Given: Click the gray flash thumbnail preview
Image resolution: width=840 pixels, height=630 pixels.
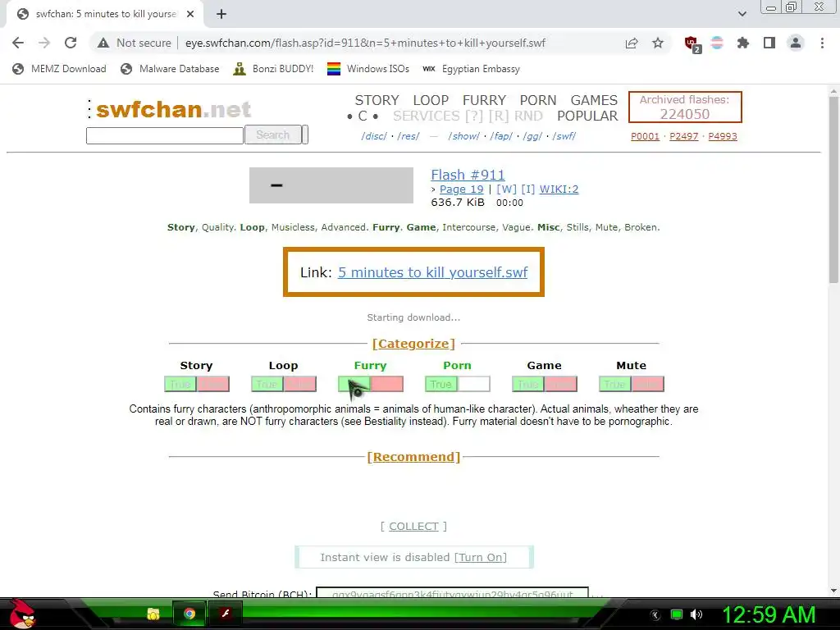Looking at the screenshot, I should (x=331, y=185).
